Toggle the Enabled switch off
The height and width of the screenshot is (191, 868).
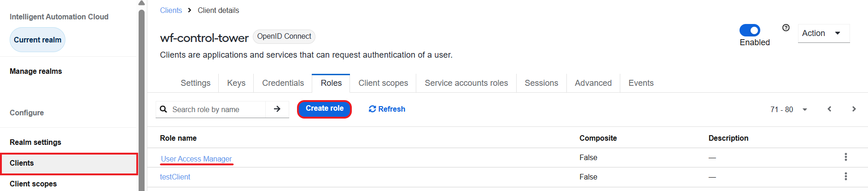(x=750, y=30)
